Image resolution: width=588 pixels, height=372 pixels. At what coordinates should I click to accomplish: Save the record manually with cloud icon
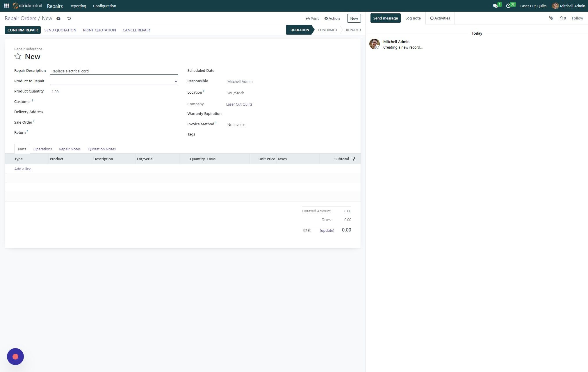(58, 18)
